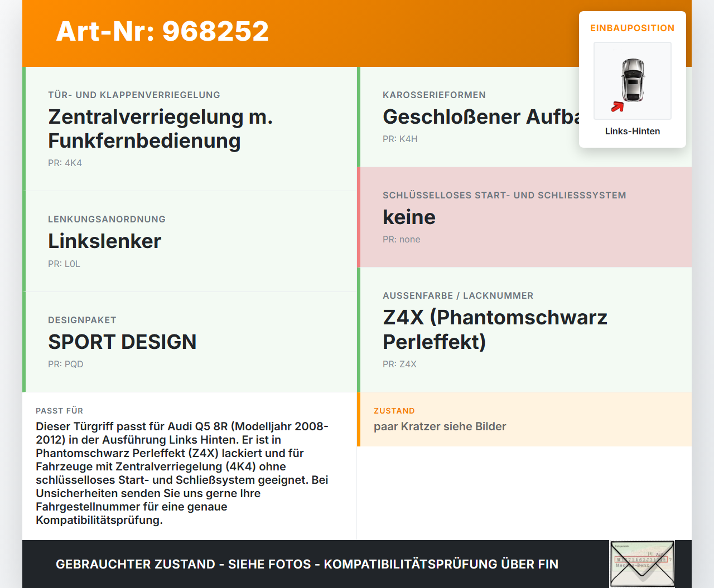Screen dimensions: 714x588
Task: Click the PR: Z4X code label
Action: (x=399, y=364)
